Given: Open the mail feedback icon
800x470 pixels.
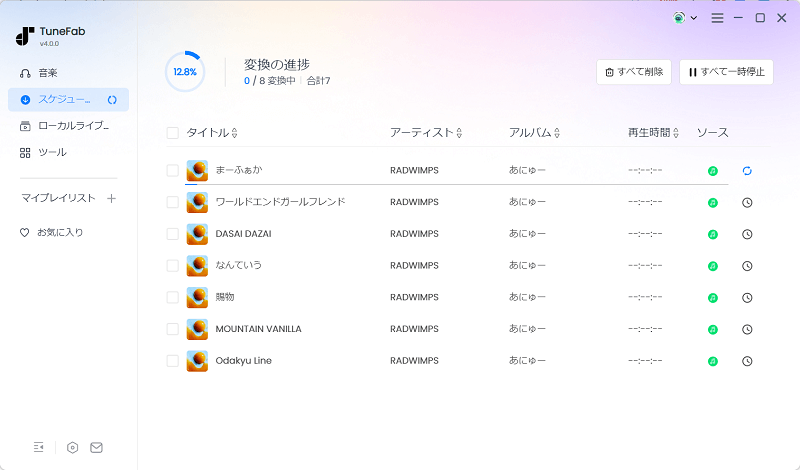Looking at the screenshot, I should coord(96,448).
